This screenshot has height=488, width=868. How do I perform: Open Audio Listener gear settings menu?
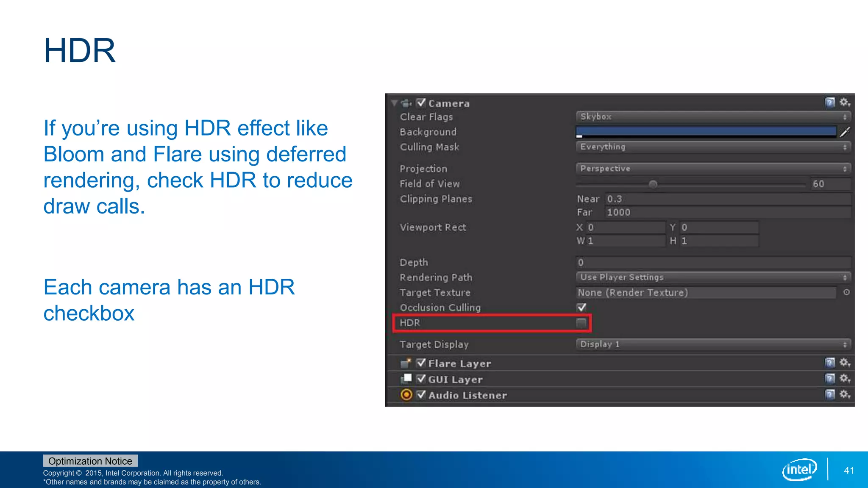coord(845,394)
